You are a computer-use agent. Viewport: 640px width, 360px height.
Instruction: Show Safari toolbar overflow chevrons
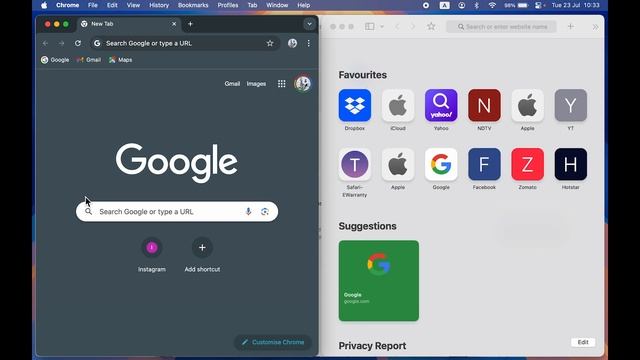595,27
